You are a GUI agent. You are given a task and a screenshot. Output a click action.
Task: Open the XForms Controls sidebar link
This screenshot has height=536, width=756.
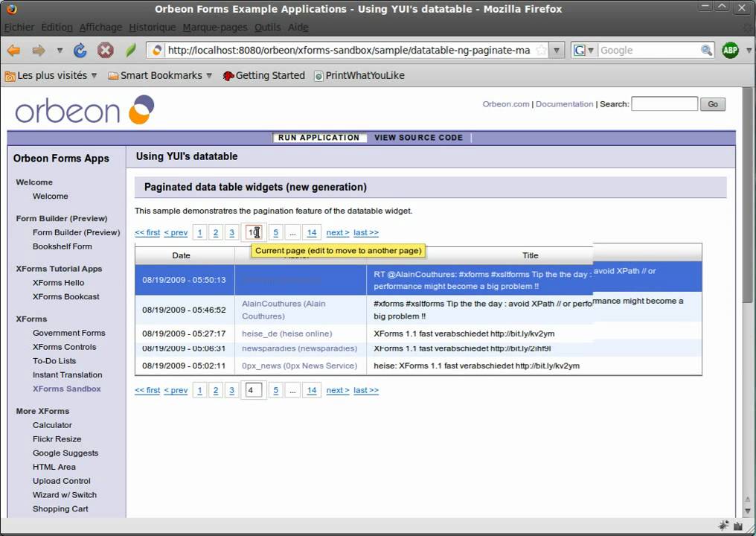[x=65, y=347]
